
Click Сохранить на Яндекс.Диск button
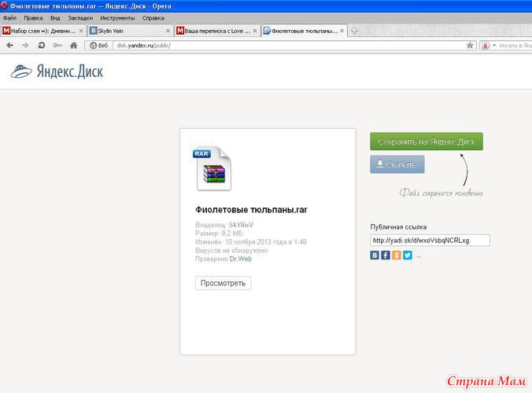pos(427,141)
